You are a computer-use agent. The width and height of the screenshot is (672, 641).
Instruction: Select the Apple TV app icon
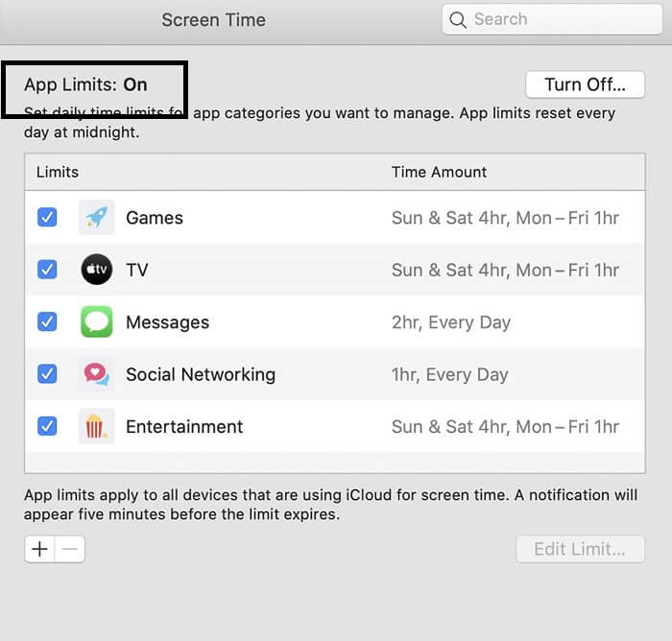(x=96, y=270)
